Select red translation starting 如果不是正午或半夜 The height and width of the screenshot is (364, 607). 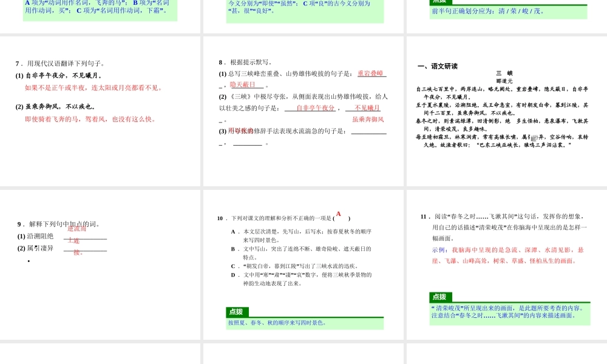click(93, 88)
